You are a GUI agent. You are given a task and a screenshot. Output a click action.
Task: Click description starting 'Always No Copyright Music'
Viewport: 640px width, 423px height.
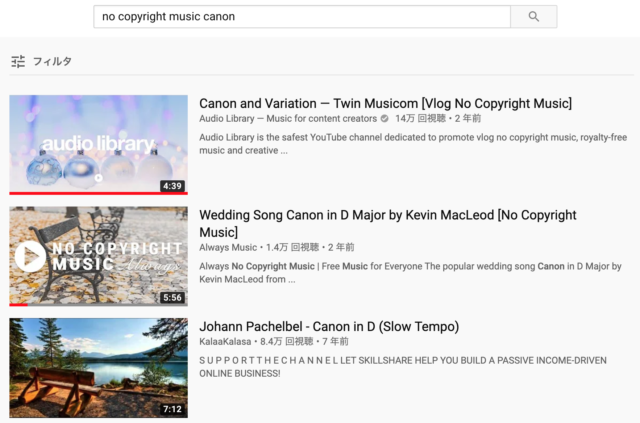click(x=410, y=273)
